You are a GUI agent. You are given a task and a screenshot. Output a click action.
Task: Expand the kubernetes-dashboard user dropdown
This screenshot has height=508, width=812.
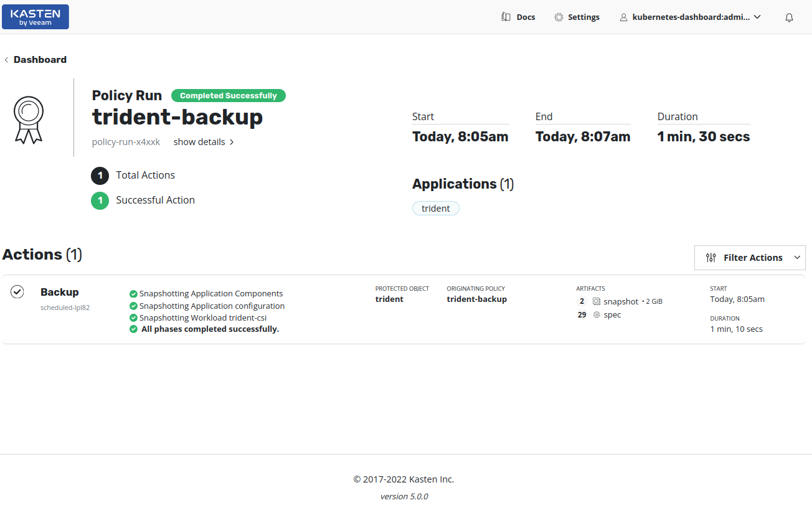click(757, 17)
